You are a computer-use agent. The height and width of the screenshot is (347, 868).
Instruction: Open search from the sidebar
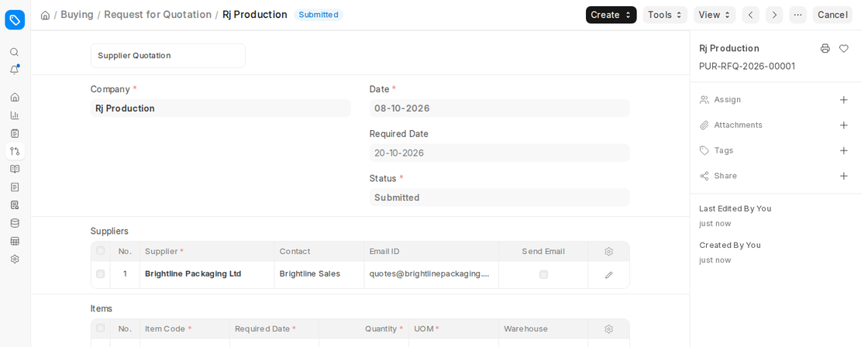point(15,52)
